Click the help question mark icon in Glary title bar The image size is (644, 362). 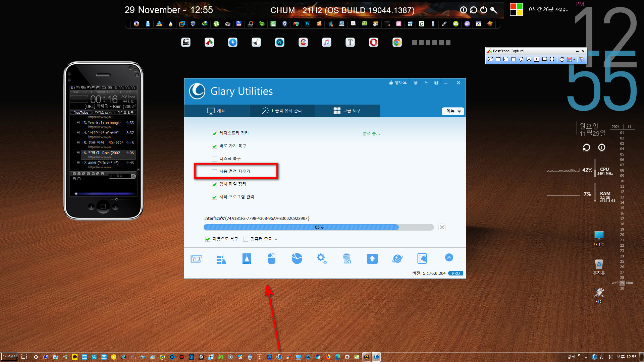point(436,83)
